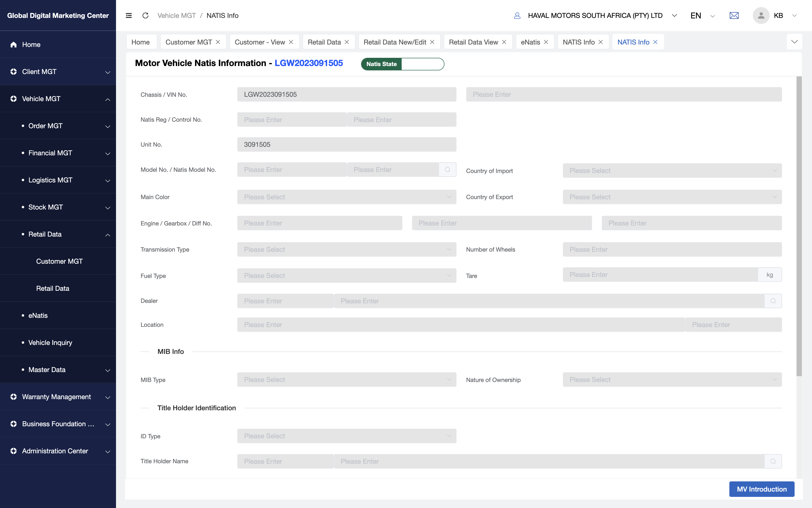
Task: Close the Customer MGT tab
Action: coord(218,42)
